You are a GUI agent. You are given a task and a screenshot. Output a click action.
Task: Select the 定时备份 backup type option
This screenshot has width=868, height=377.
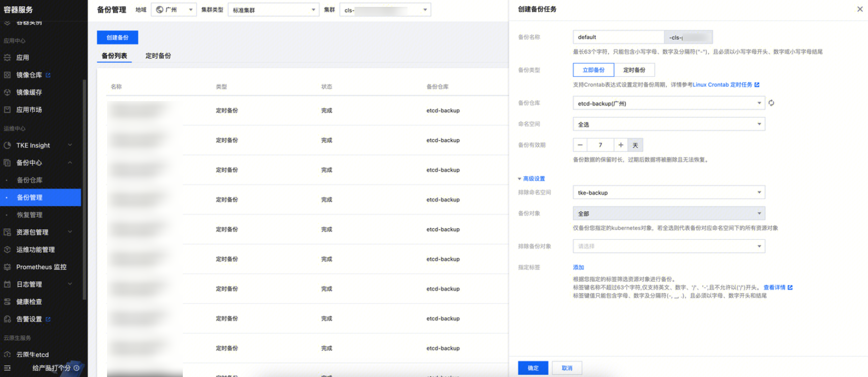coord(634,70)
